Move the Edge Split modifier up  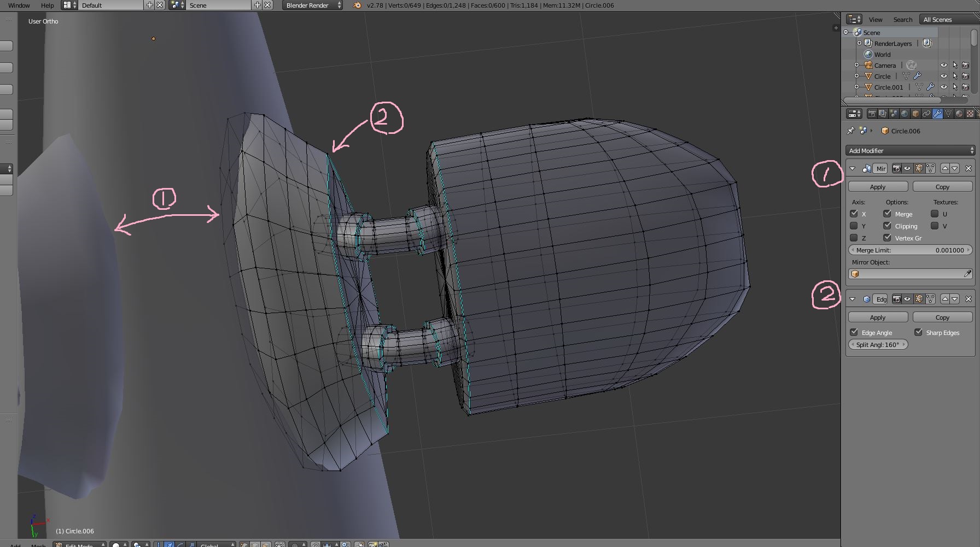[945, 299]
